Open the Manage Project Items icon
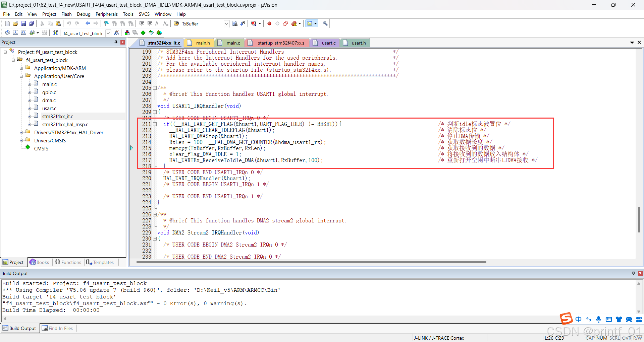 [x=127, y=33]
